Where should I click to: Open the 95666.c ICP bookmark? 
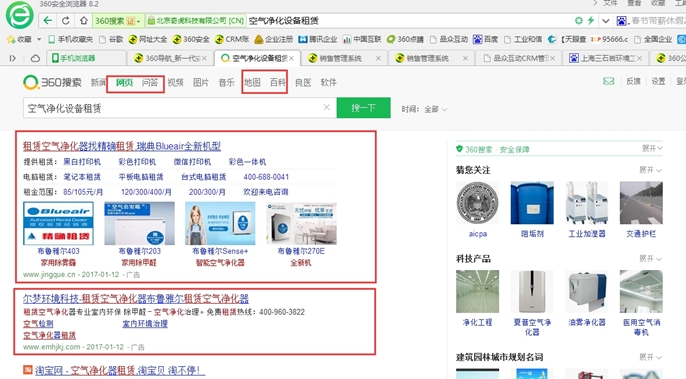(x=609, y=39)
